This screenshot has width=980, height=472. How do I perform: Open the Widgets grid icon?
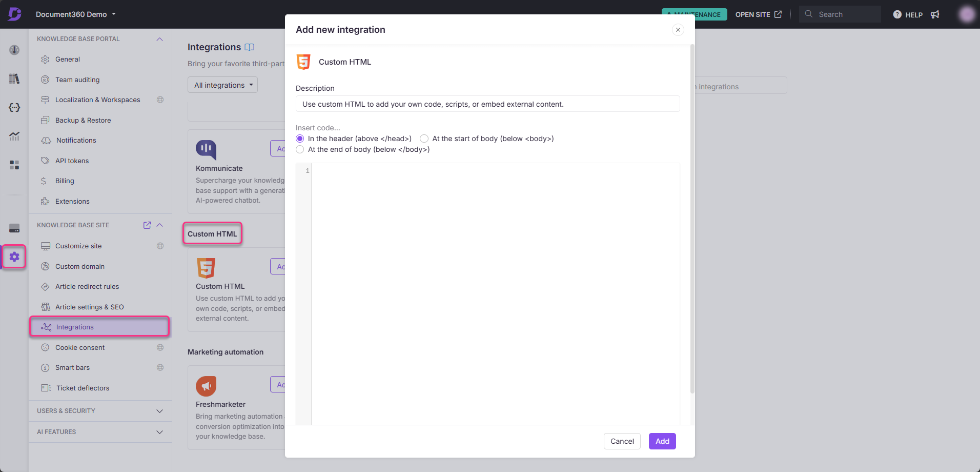(x=14, y=165)
